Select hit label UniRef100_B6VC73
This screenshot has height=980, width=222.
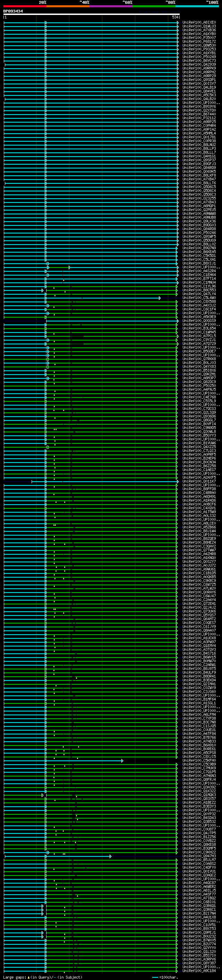[199, 60]
